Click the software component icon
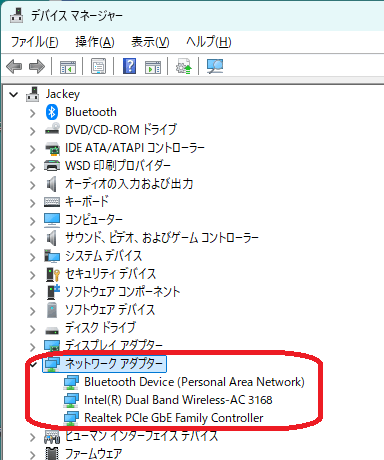 [x=53, y=292]
